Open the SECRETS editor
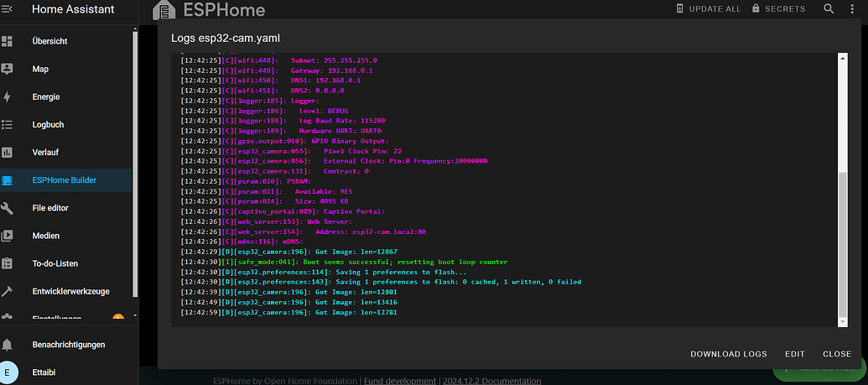 (x=778, y=9)
